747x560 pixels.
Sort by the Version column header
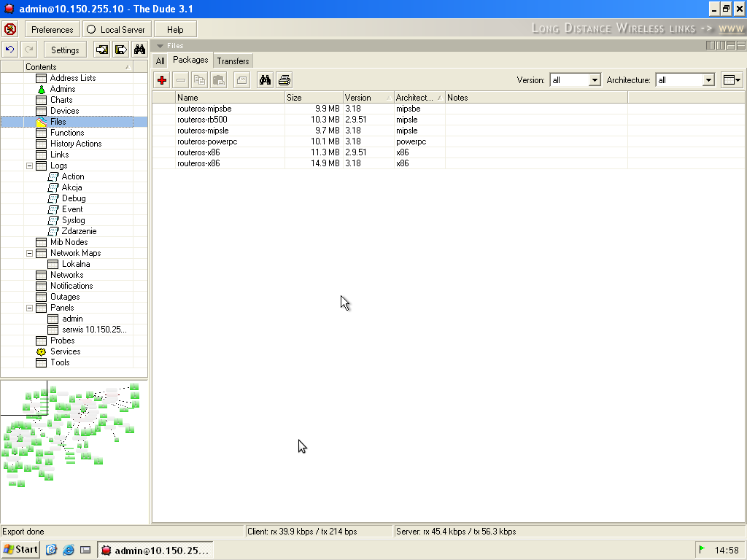pos(368,98)
